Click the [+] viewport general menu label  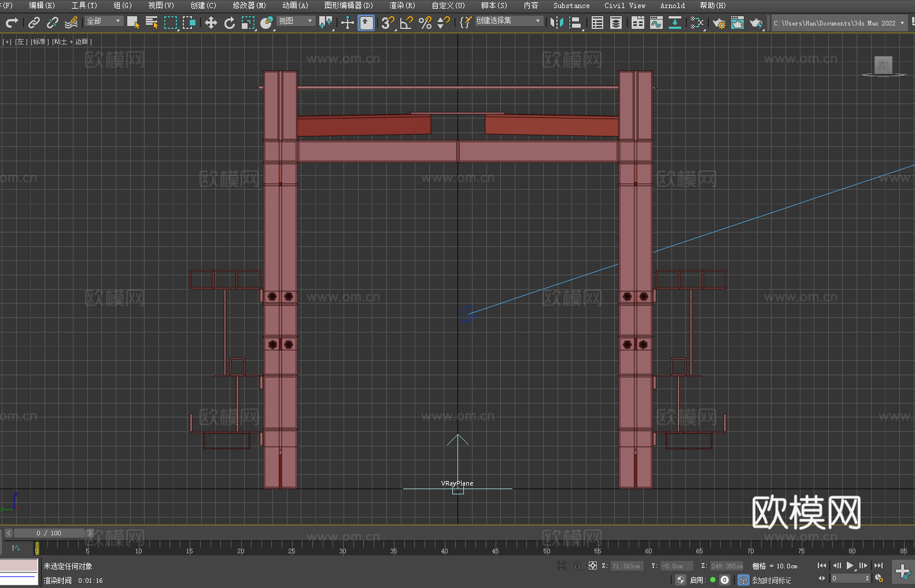coord(7,42)
